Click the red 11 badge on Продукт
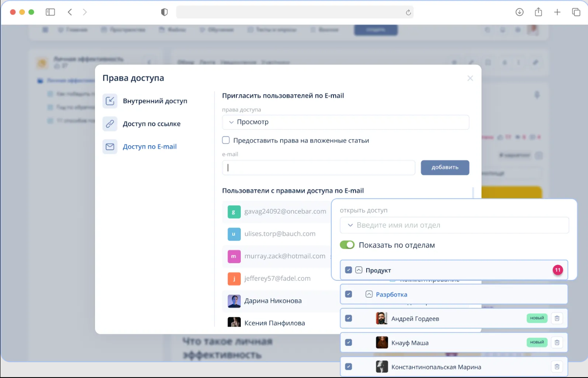The height and width of the screenshot is (378, 588). [558, 270]
